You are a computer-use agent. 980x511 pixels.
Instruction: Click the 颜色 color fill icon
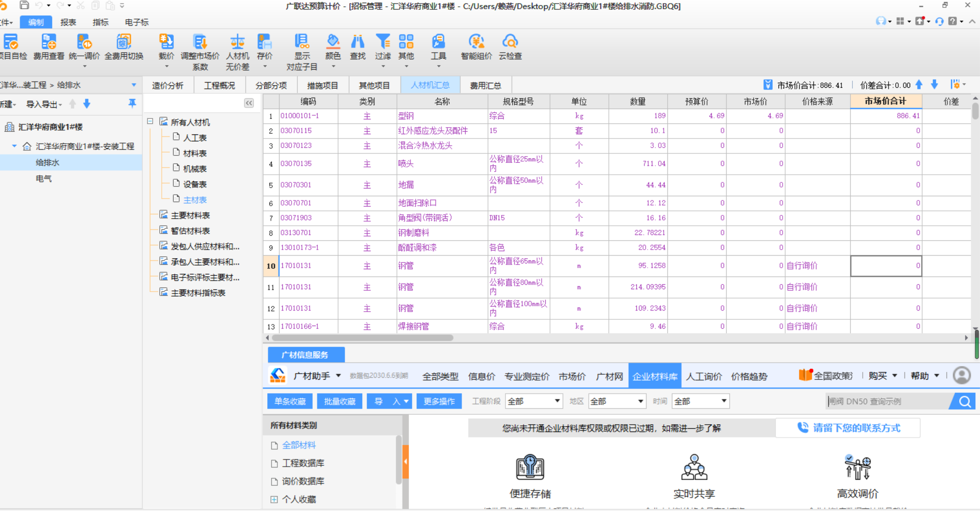pyautogui.click(x=333, y=42)
